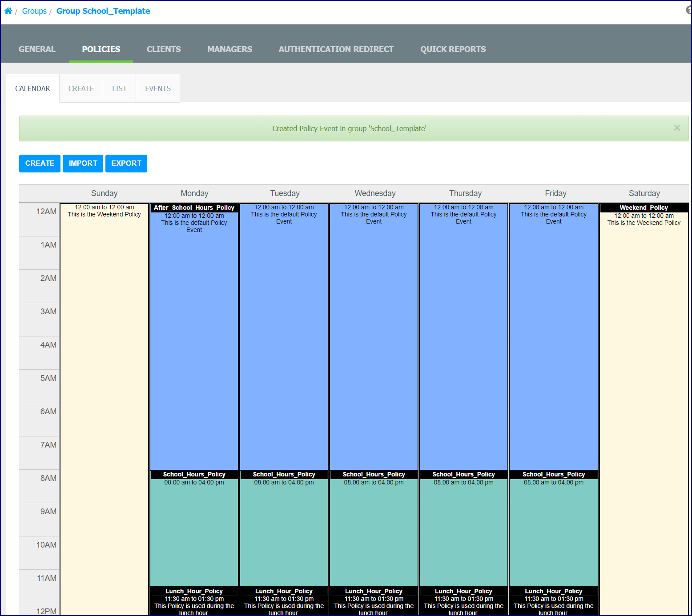Click the IMPORT button
Screen dimensions: 692x616
click(83, 164)
